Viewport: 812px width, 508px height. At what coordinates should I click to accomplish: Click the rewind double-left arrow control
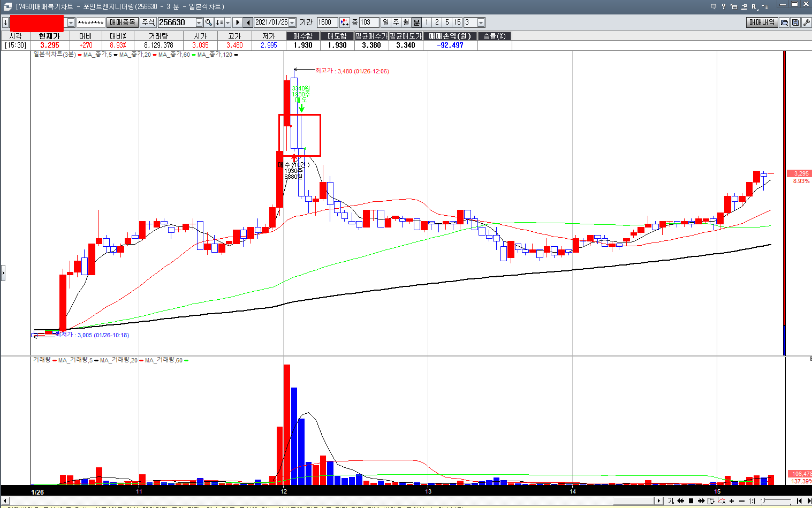coord(681,501)
